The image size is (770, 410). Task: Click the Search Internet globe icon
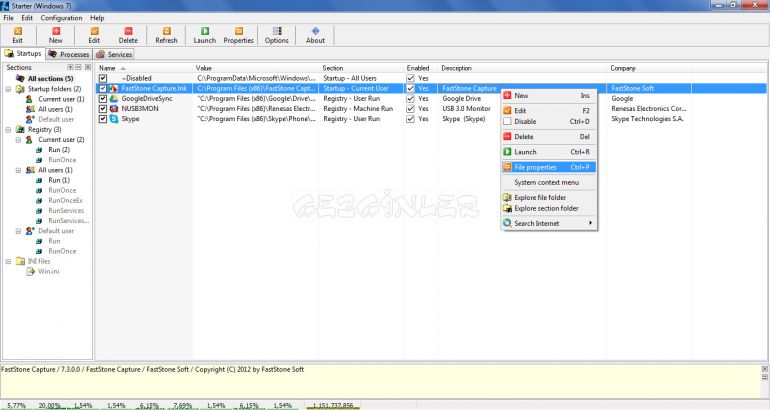click(507, 223)
